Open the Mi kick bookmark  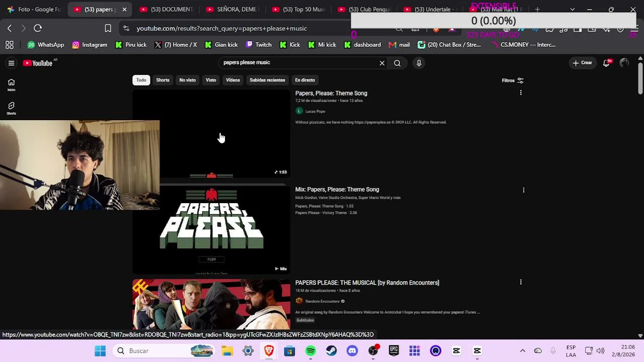[322, 45]
